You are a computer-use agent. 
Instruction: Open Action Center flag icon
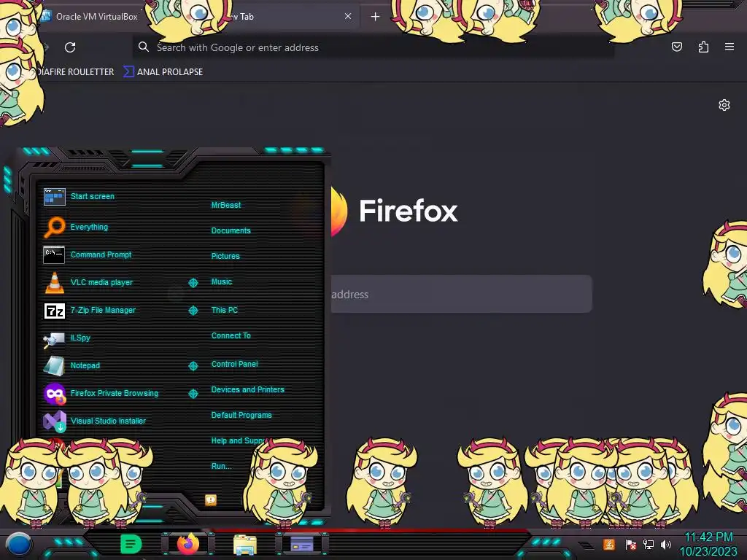point(630,544)
